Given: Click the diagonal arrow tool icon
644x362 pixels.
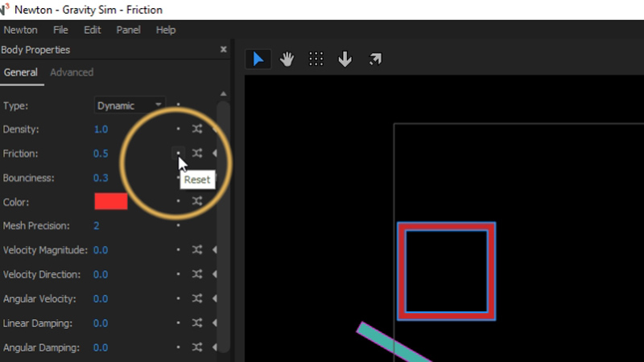Looking at the screenshot, I should [x=375, y=59].
